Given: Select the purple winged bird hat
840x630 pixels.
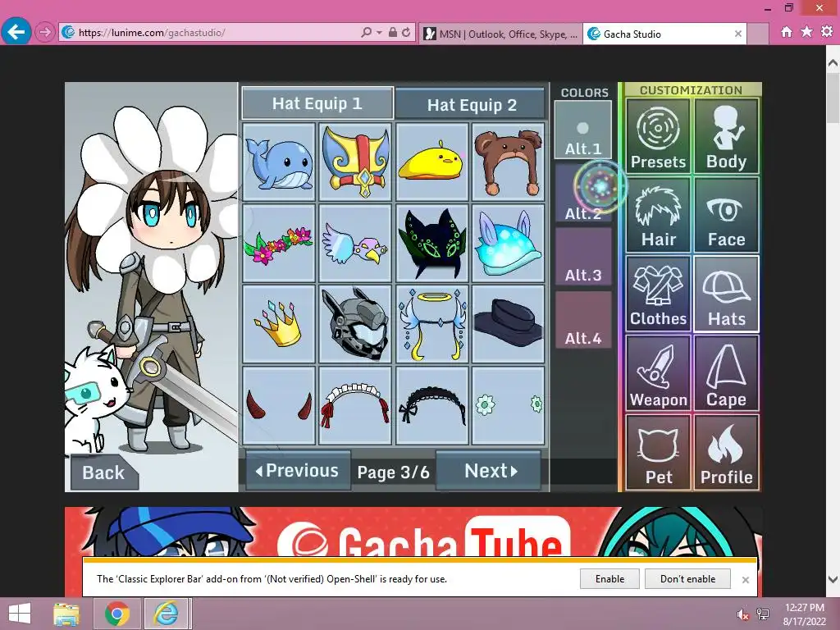Looking at the screenshot, I should [355, 243].
